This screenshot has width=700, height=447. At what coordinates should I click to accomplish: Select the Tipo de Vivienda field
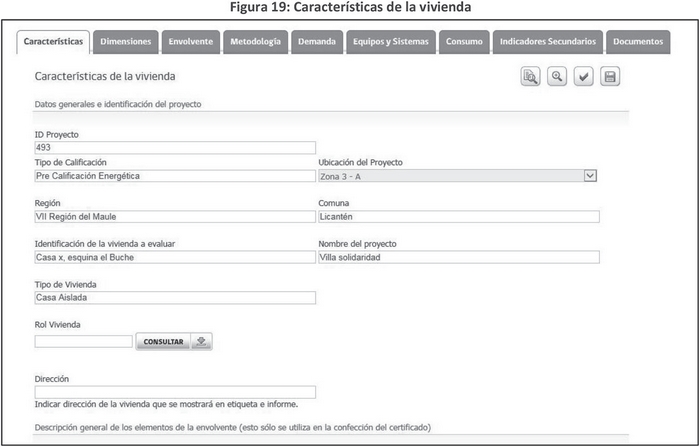coord(175,297)
